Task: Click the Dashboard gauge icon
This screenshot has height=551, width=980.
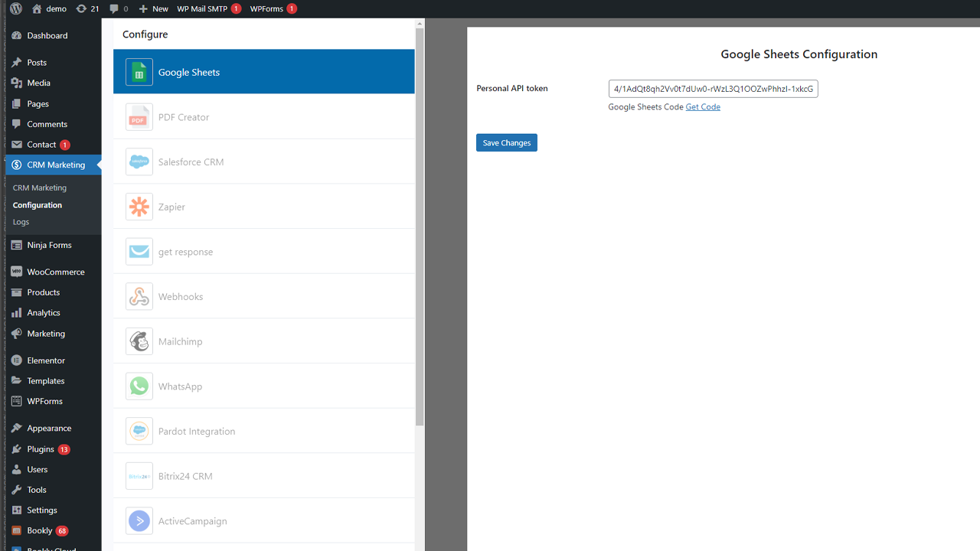Action: pos(17,35)
